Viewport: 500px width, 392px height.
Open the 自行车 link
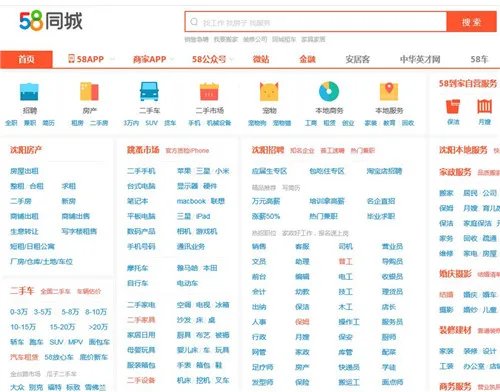pos(137,283)
